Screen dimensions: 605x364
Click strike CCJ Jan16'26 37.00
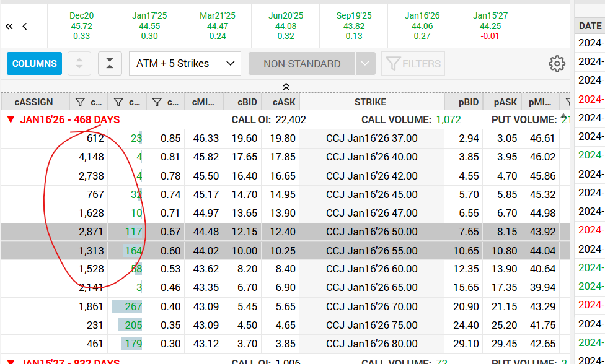click(371, 138)
